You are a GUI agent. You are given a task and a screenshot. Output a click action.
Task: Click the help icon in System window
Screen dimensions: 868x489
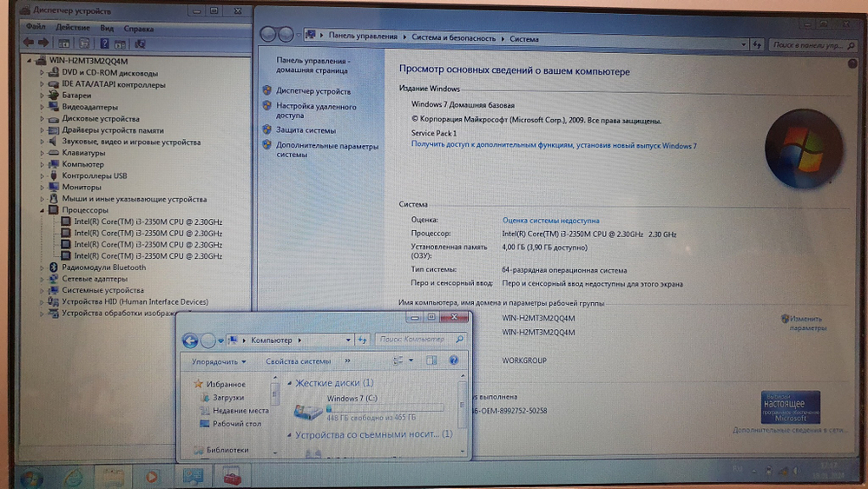pyautogui.click(x=852, y=63)
